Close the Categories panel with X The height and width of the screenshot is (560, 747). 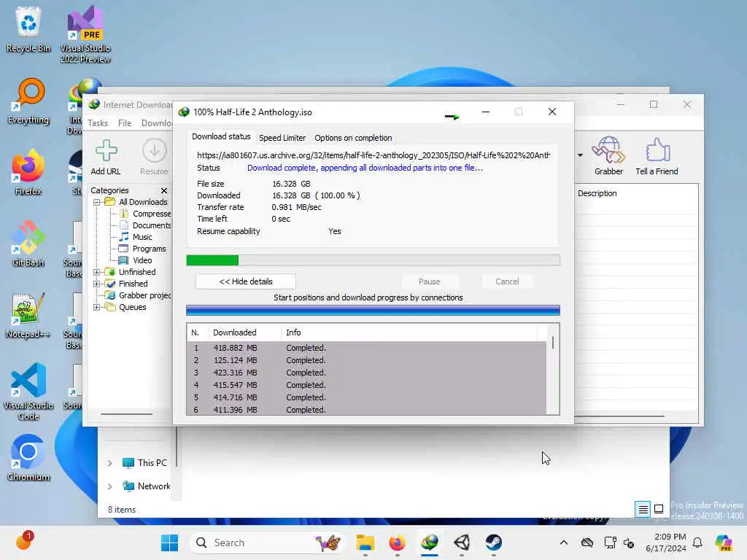point(164,190)
